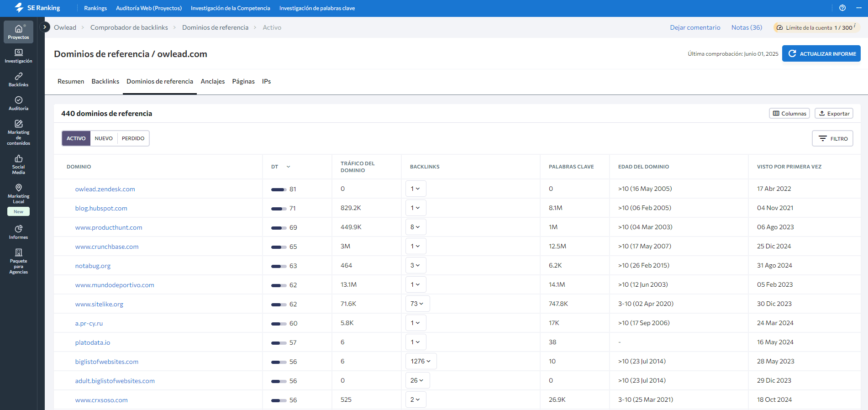The height and width of the screenshot is (410, 868).
Task: Open Backlinks in the sidebar
Action: tap(18, 79)
